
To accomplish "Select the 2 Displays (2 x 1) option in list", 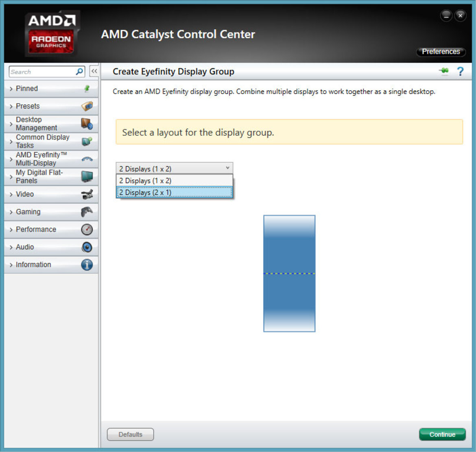I will (x=174, y=192).
